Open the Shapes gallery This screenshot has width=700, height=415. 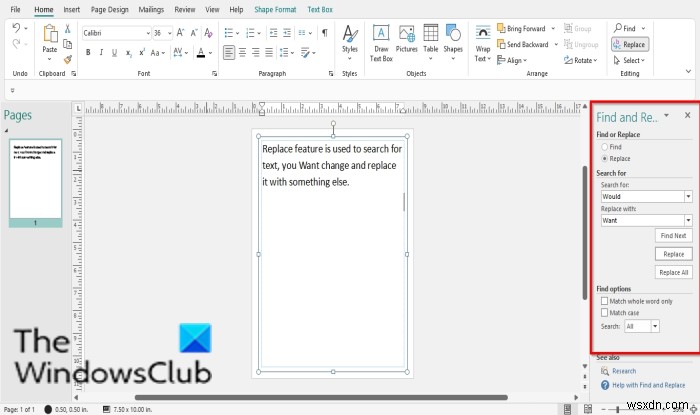pos(453,42)
